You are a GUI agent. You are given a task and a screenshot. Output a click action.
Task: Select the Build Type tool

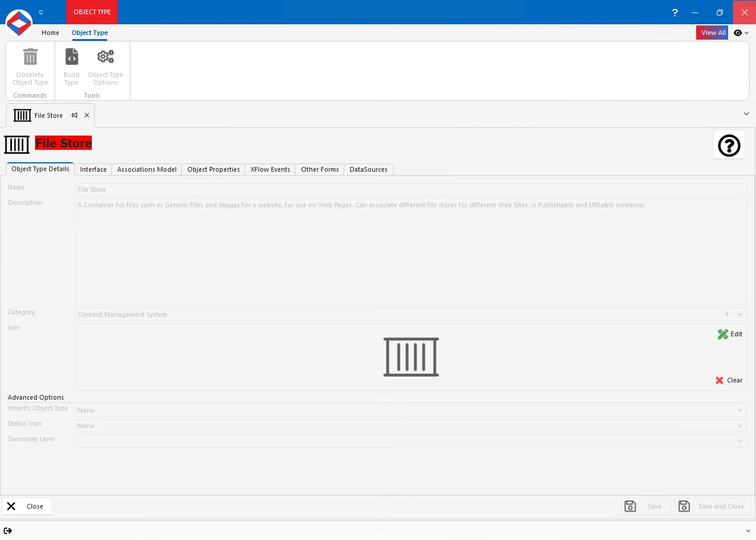pos(71,56)
